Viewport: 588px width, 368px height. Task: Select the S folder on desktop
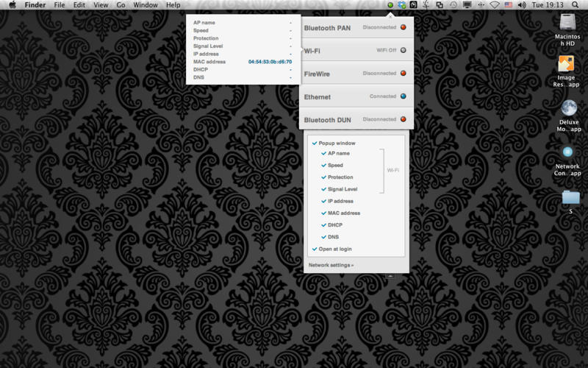point(570,202)
